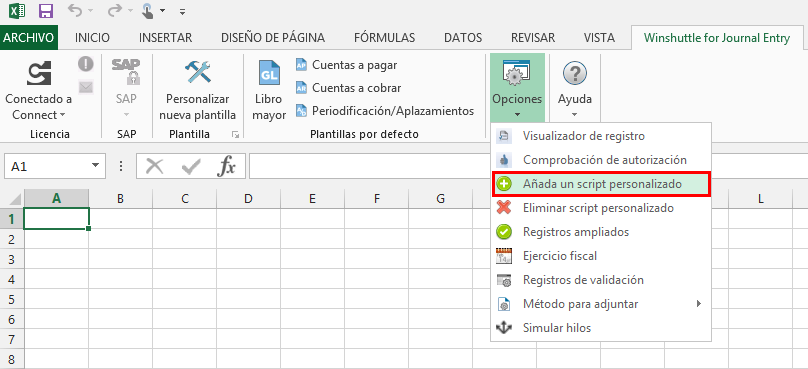Open the Cuentas a pagar template
This screenshot has width=808, height=369.
tap(346, 65)
